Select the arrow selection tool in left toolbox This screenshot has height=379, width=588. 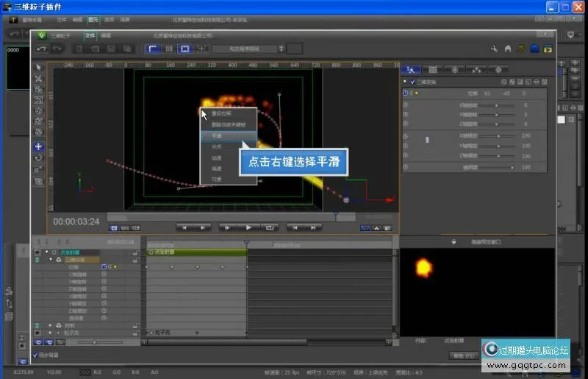tap(39, 67)
